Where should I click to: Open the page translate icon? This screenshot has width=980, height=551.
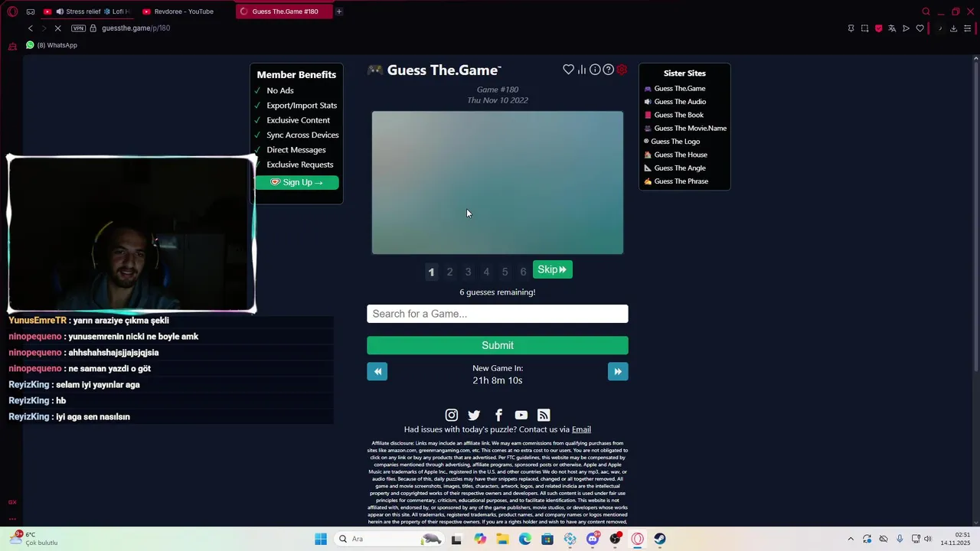point(892,28)
